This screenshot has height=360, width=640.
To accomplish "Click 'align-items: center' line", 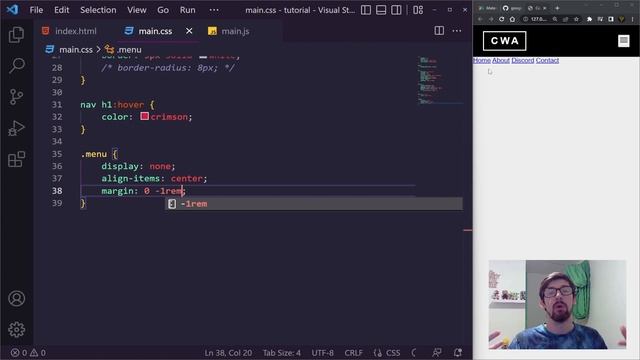I will coord(154,178).
